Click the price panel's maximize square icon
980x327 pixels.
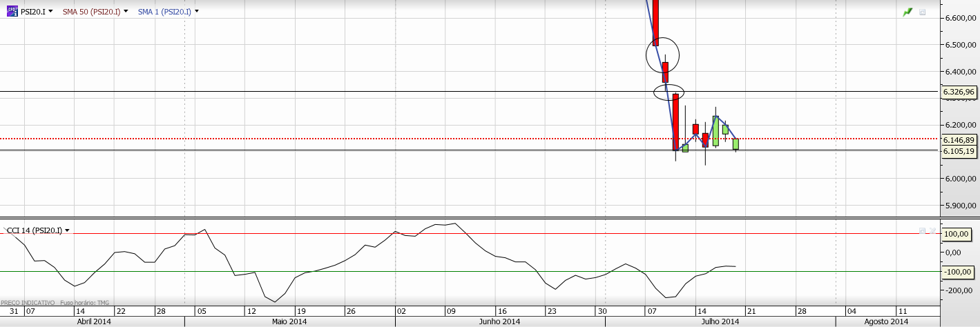(x=923, y=12)
